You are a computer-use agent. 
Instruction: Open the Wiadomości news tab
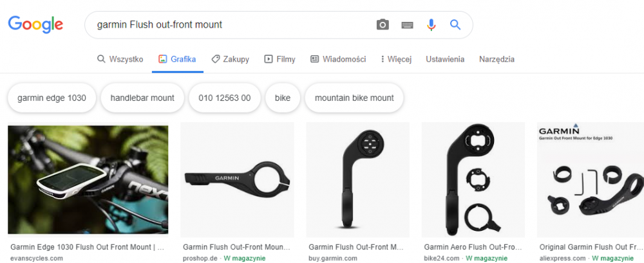click(x=338, y=59)
